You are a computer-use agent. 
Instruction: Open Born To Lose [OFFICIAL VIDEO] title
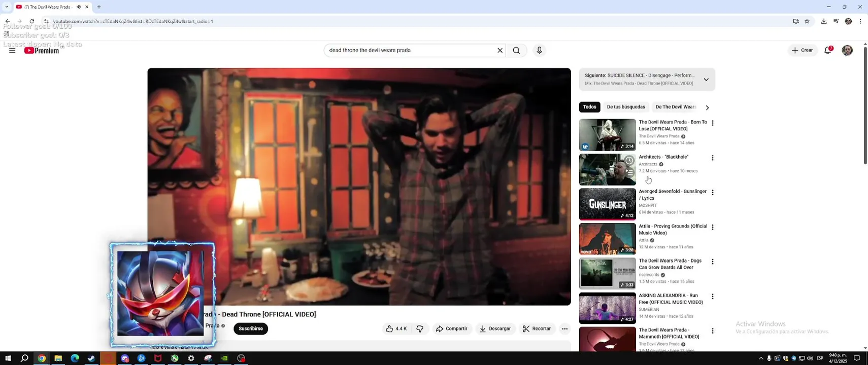pyautogui.click(x=673, y=125)
